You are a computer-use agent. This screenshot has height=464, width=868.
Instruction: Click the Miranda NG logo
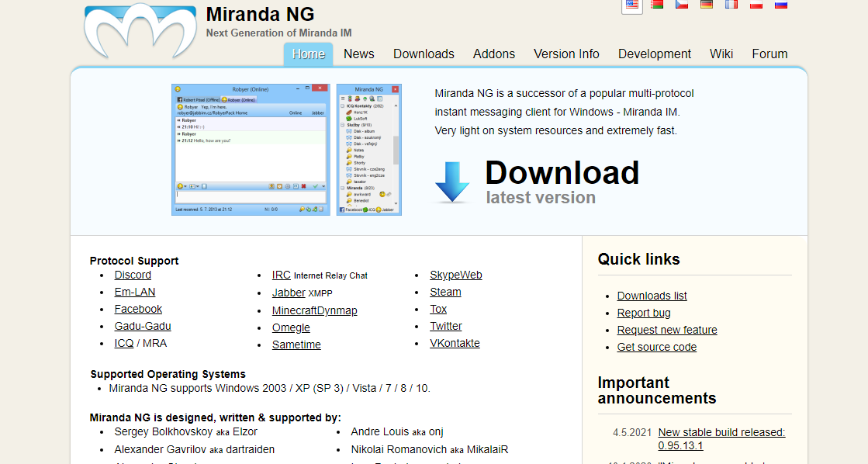click(x=140, y=31)
